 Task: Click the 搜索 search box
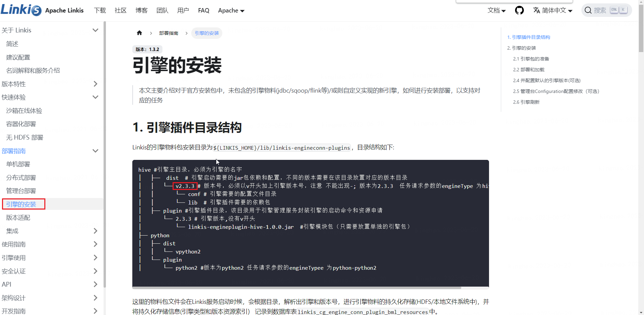click(x=606, y=10)
